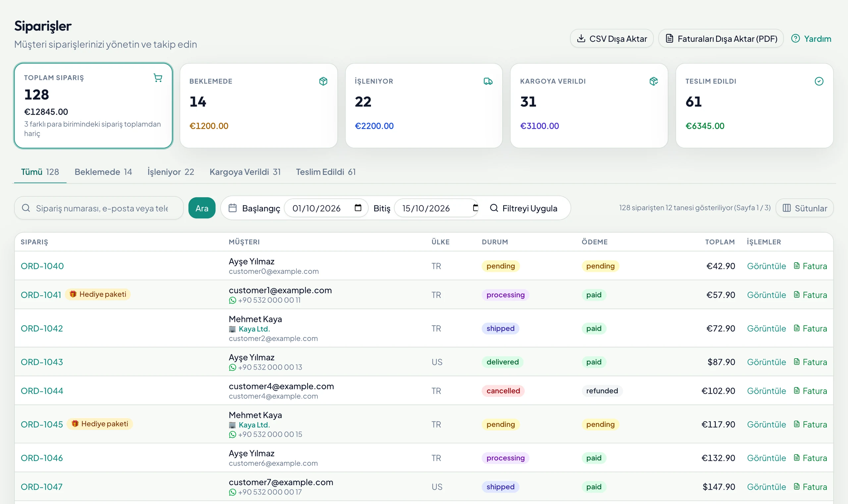Screen dimensions: 848x504
Task: Apply filter with Filtreyi Uygula button
Action: click(524, 208)
